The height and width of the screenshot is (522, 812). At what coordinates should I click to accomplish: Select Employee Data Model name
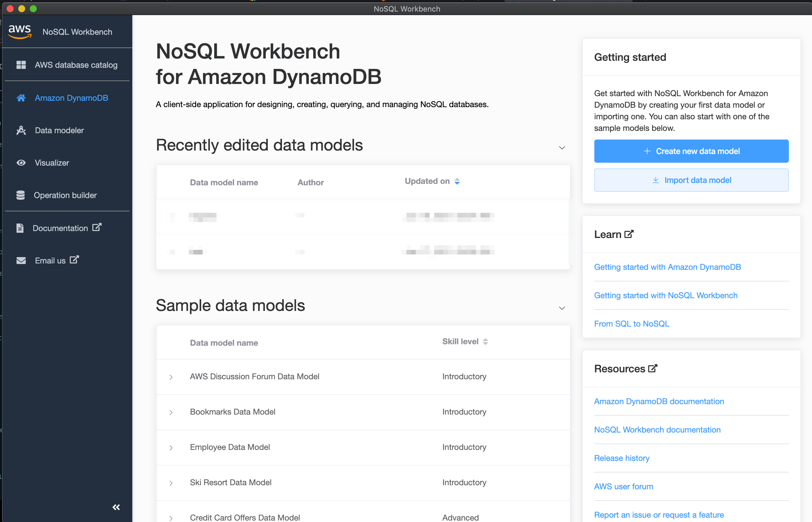click(230, 447)
